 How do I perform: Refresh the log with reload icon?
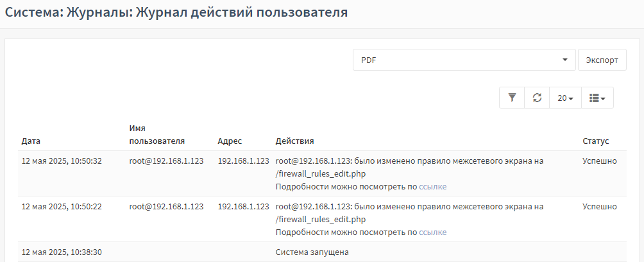tap(537, 98)
